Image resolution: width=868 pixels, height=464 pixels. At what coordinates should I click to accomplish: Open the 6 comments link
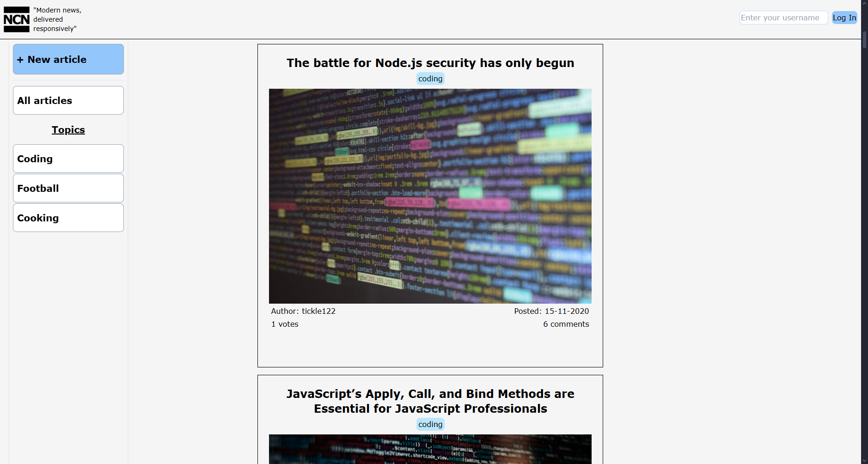[x=566, y=324]
